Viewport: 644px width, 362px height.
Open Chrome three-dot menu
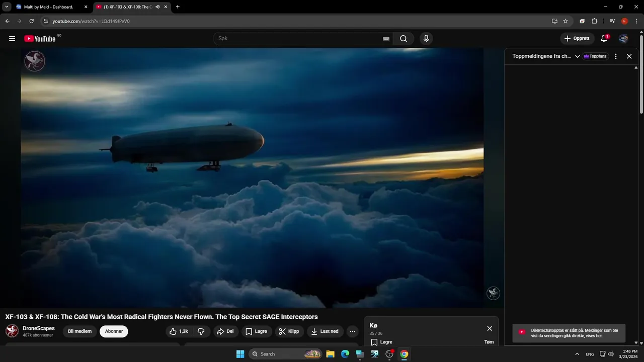point(636,21)
